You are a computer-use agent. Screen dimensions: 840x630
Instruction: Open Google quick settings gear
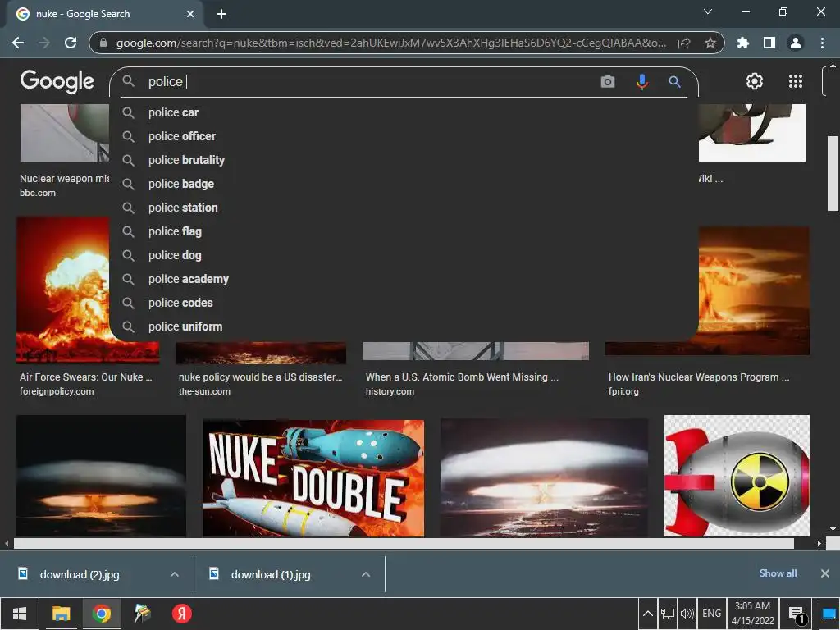coord(755,81)
